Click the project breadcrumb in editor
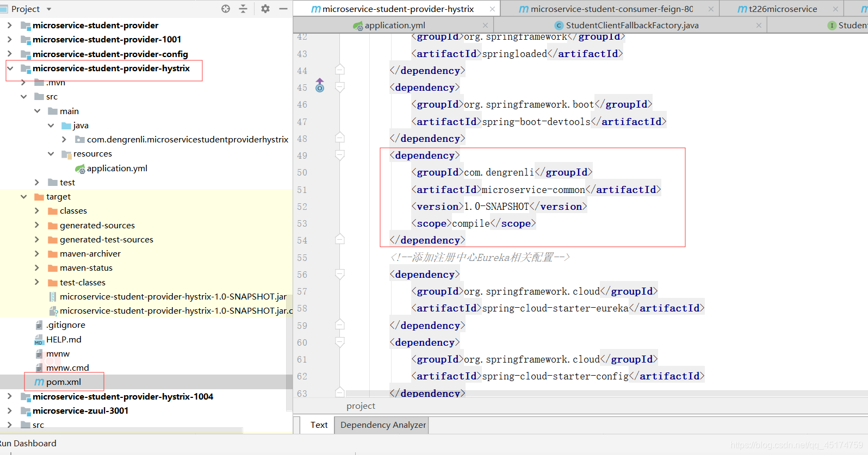 point(361,406)
